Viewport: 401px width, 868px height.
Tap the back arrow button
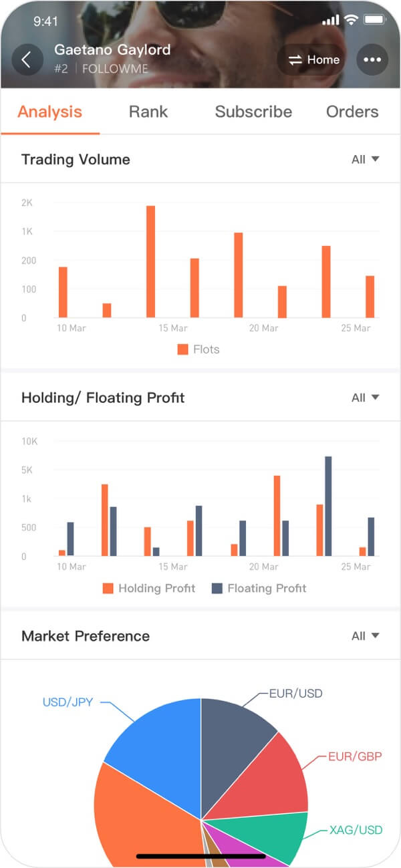27,59
